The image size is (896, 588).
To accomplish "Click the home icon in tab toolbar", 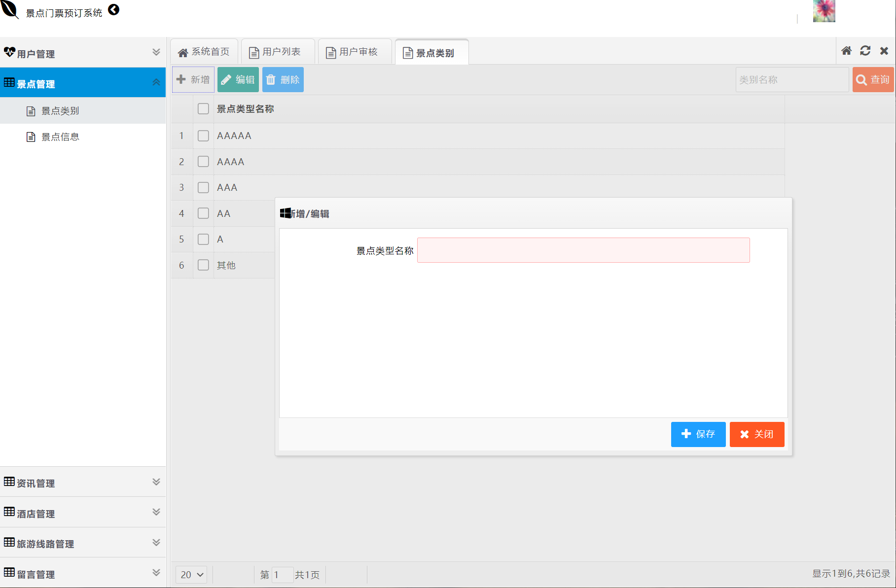I will pyautogui.click(x=847, y=51).
